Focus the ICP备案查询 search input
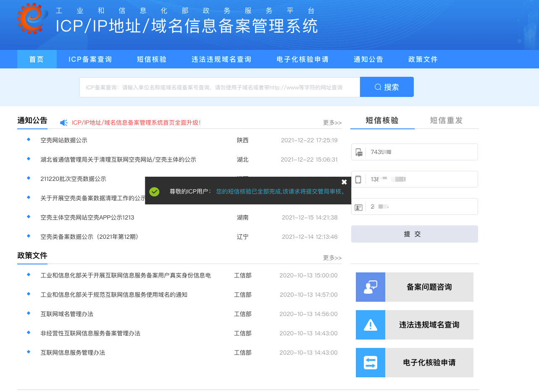This screenshot has height=392, width=539. pos(220,87)
